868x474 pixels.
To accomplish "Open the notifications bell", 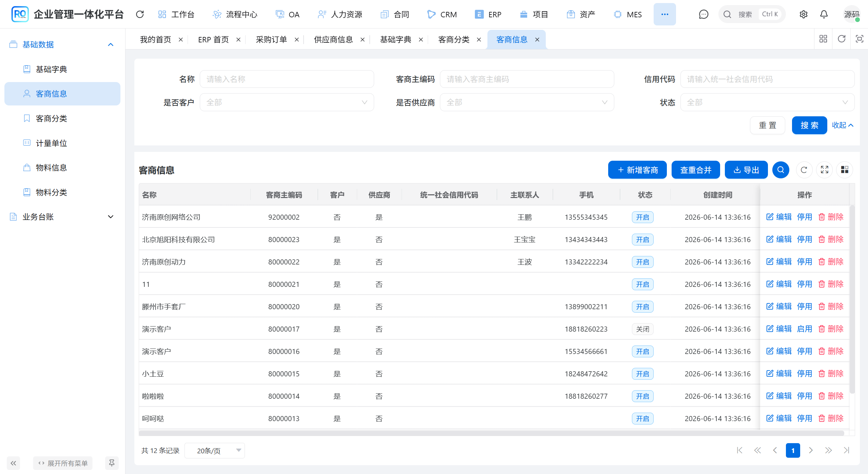I will (x=824, y=14).
